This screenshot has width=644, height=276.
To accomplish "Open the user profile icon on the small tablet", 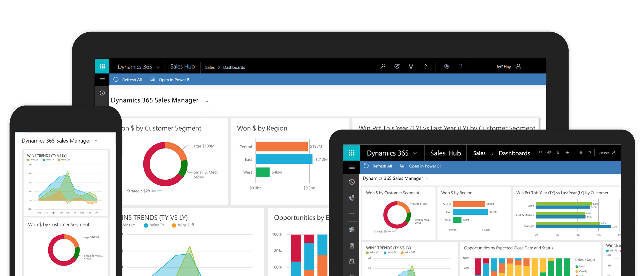I will click(x=614, y=152).
